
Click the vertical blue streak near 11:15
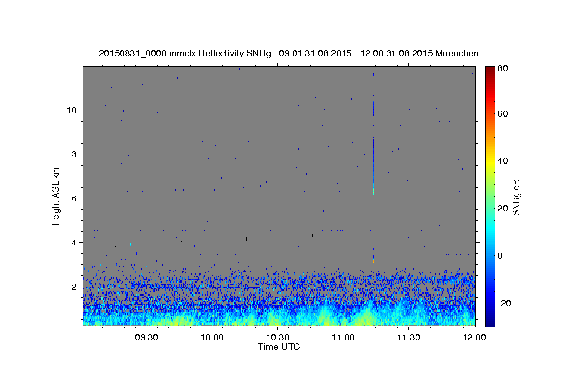coord(373,167)
